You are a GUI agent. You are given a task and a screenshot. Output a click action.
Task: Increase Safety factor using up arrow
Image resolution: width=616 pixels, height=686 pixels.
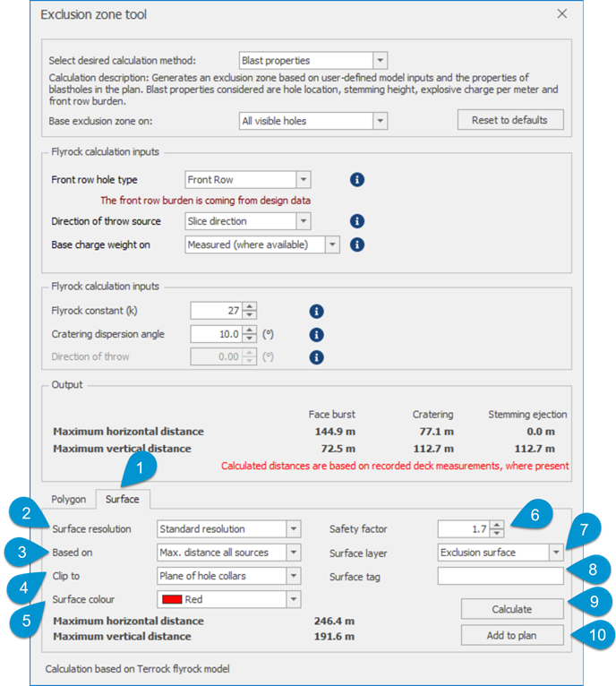tap(497, 525)
